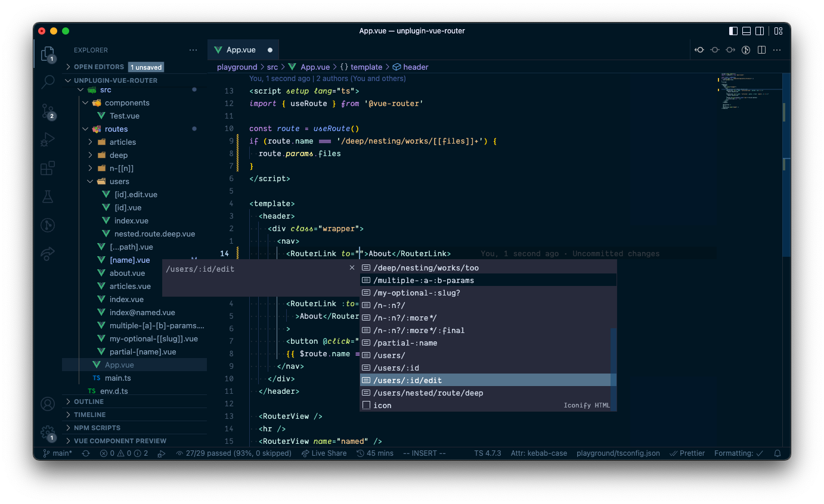Split the editor using the split icon
Viewport: 824px width, 504px height.
(761, 50)
